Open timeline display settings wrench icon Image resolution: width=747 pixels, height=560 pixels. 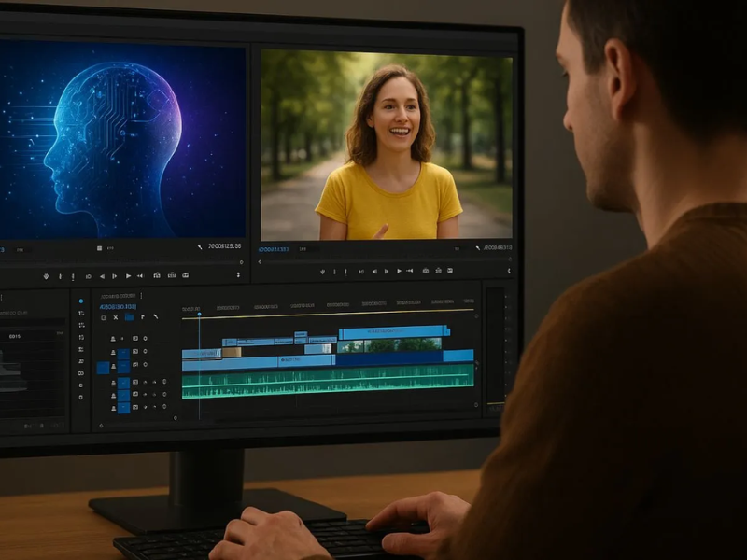[155, 318]
